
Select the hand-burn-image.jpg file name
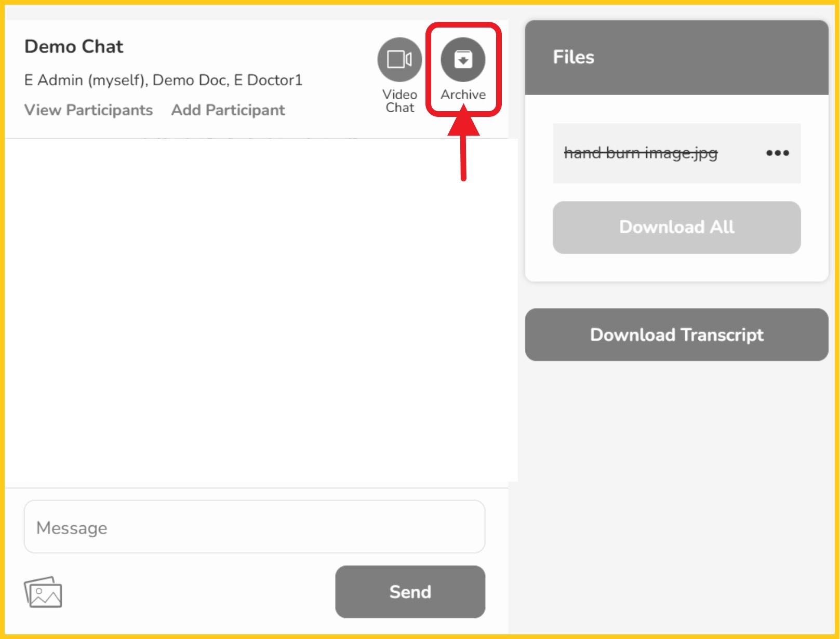point(641,153)
